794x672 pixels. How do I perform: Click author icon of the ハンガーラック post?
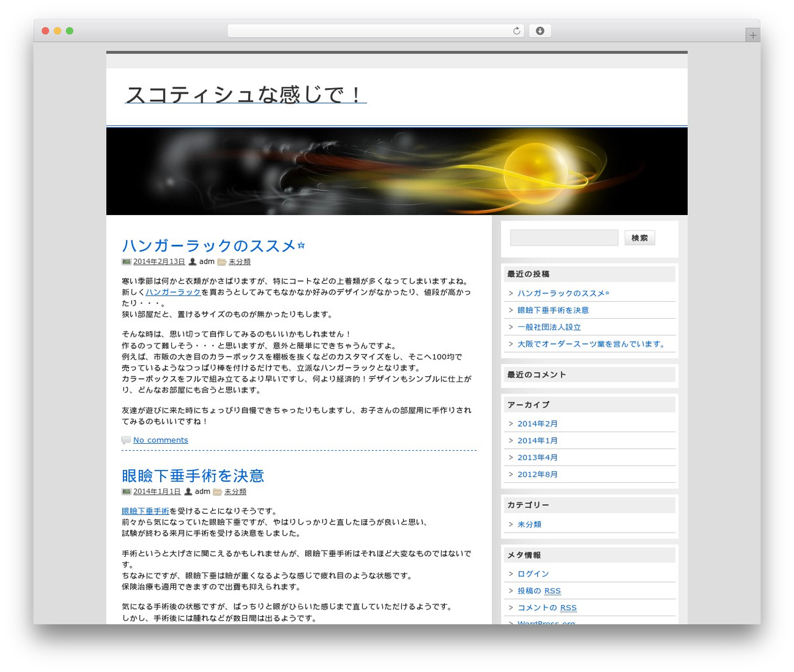point(192,262)
